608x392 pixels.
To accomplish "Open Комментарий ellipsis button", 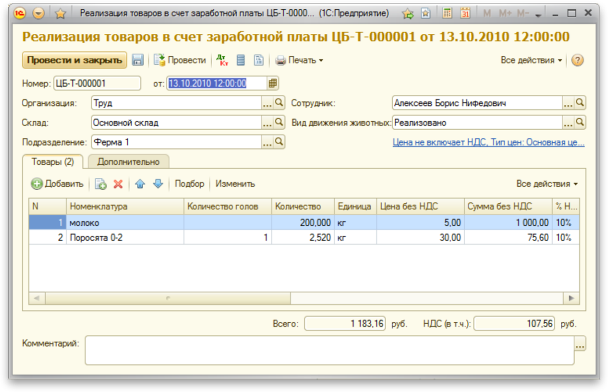I will click(580, 344).
